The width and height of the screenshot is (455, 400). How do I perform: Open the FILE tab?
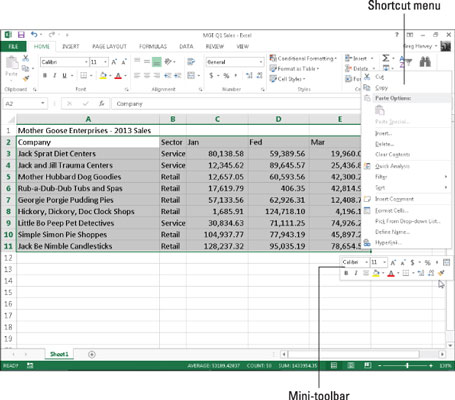click(13, 46)
